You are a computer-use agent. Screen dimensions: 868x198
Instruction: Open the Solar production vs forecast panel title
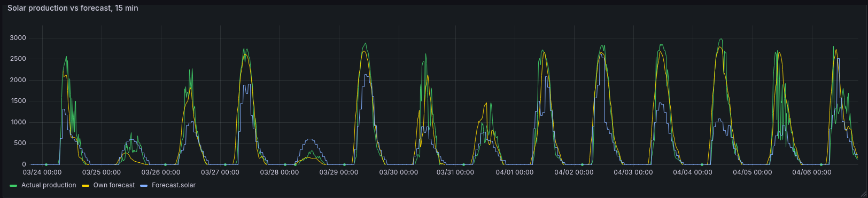pyautogui.click(x=73, y=8)
